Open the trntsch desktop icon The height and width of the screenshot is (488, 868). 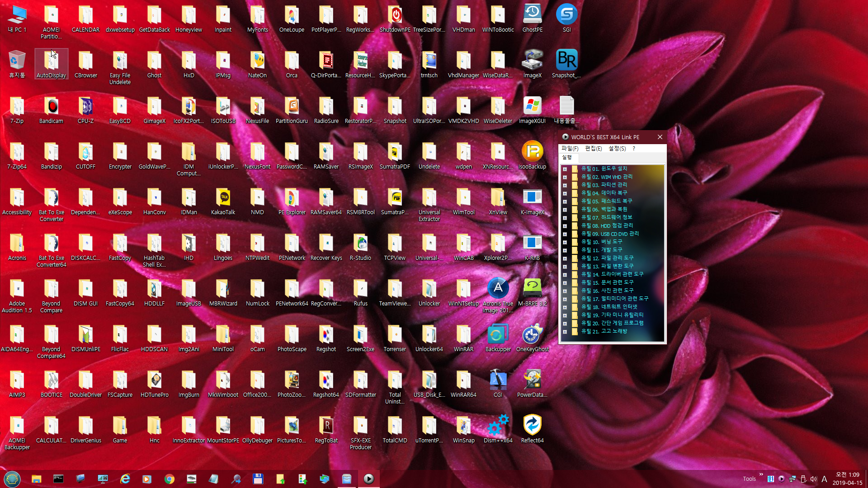(429, 65)
